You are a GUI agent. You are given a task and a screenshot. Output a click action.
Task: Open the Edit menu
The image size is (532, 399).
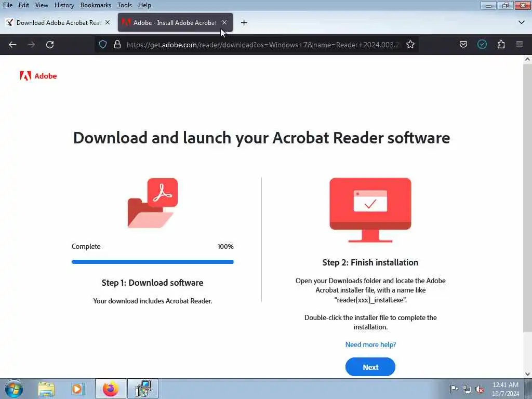(23, 5)
